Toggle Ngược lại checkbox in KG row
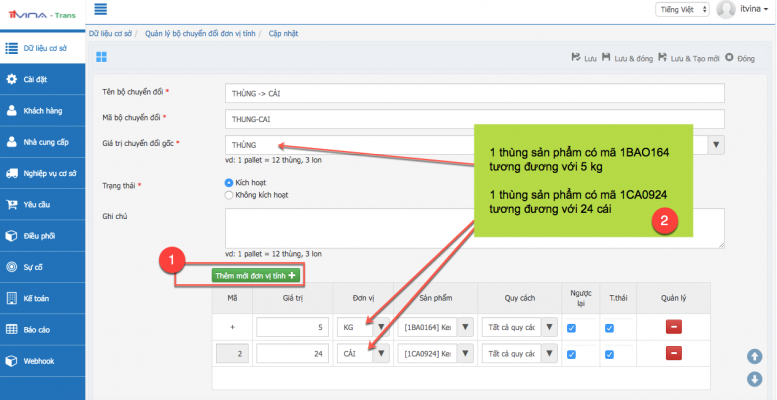Screen dimensions: 777x400 tap(571, 328)
